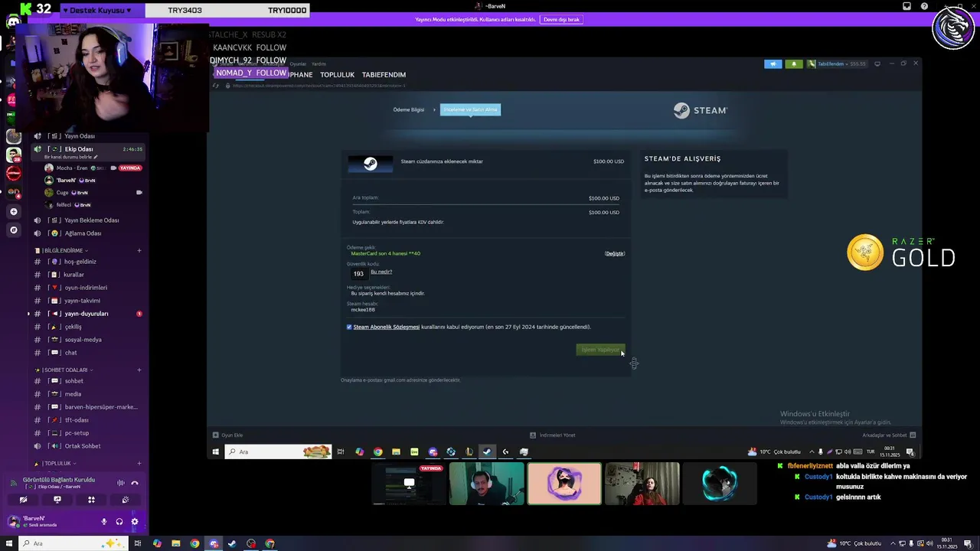The image size is (980, 551).
Task: Collapse SOHBET ODALARI channel category
Action: point(64,370)
